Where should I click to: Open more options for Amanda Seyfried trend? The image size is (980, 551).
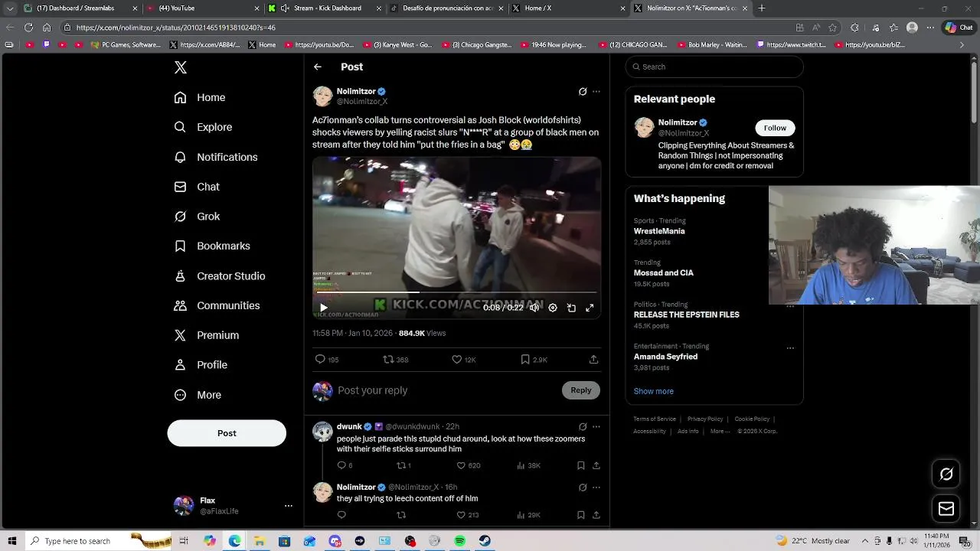coord(790,348)
